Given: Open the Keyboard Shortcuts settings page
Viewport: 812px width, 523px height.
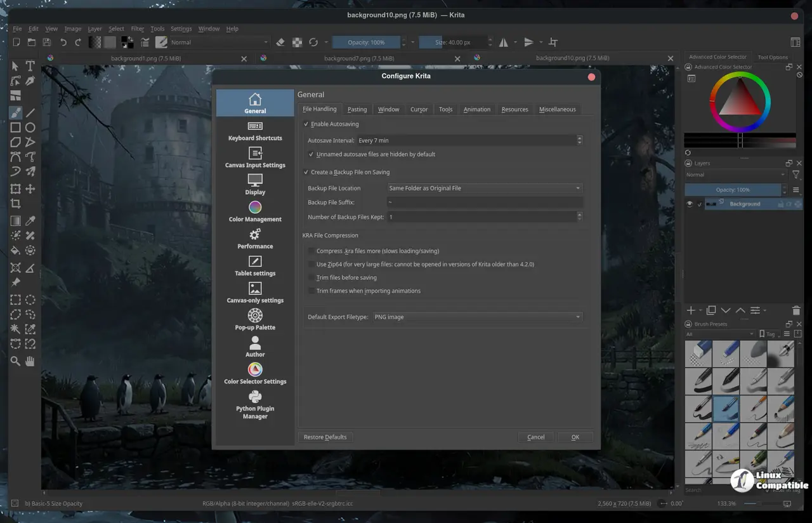Looking at the screenshot, I should coord(255,131).
